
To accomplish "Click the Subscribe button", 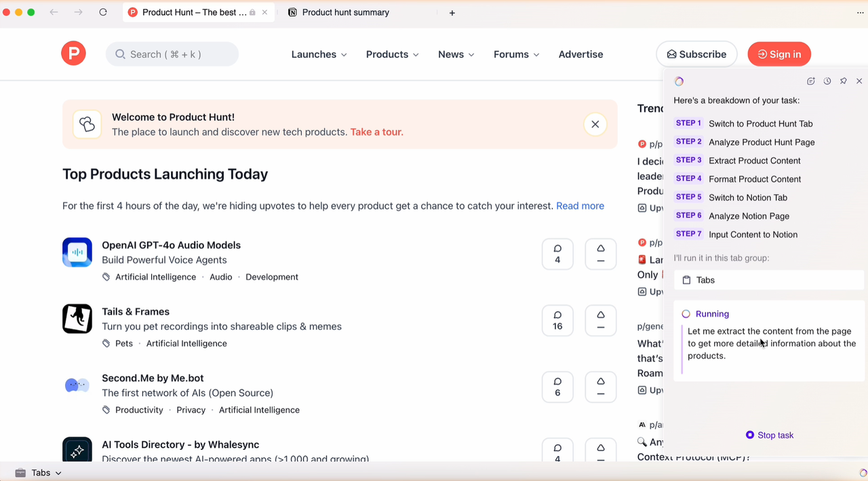I will [x=696, y=54].
